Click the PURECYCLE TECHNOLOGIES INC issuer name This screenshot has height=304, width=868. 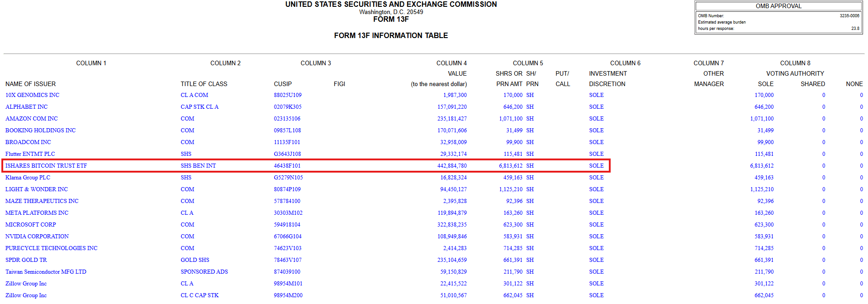pyautogui.click(x=51, y=248)
